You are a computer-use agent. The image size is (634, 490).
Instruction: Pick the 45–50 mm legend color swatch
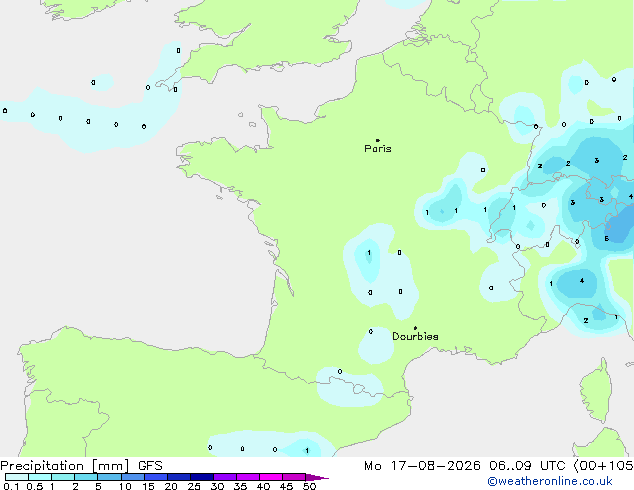(x=294, y=477)
